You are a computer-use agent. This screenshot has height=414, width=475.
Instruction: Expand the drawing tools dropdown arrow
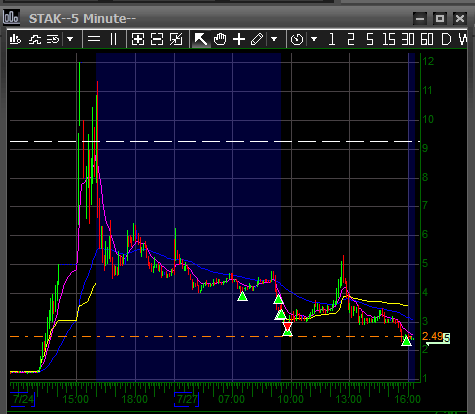point(274,39)
